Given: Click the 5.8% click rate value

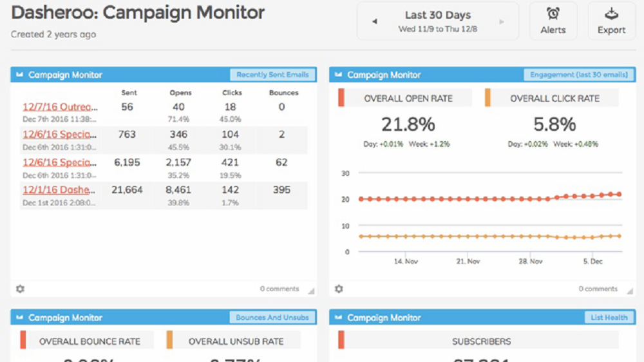Looking at the screenshot, I should (554, 124).
